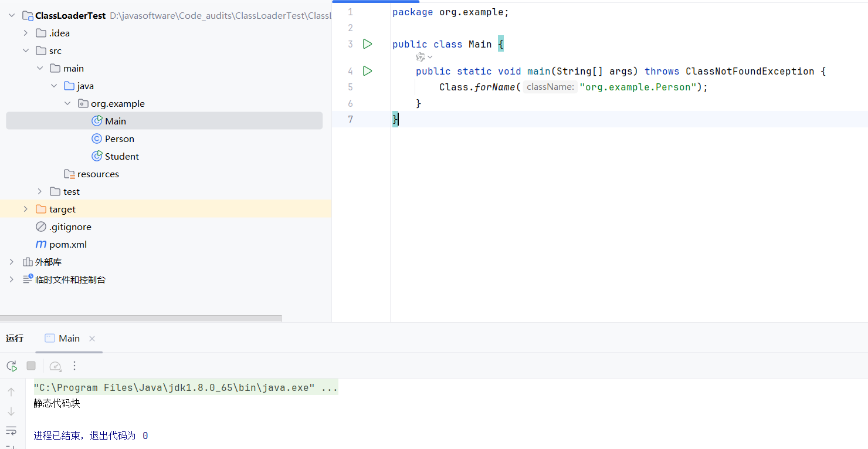Click the project tree horizontal scrollbar
This screenshot has height=449, width=868.
[141, 319]
